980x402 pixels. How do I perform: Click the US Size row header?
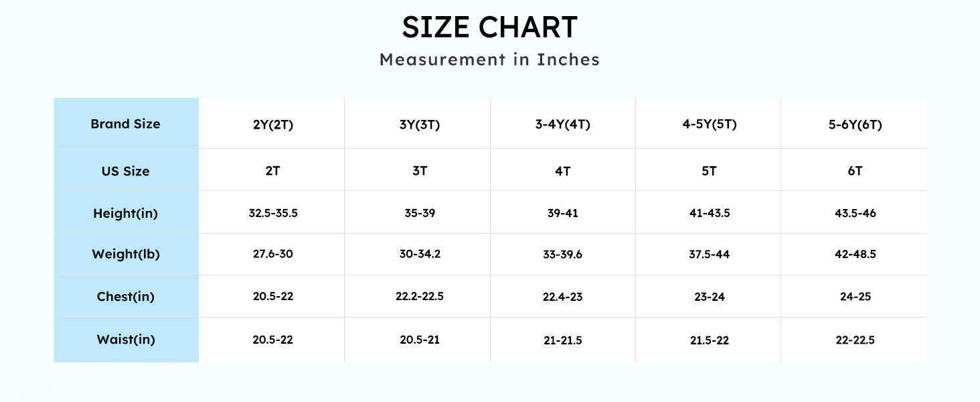[x=126, y=171]
